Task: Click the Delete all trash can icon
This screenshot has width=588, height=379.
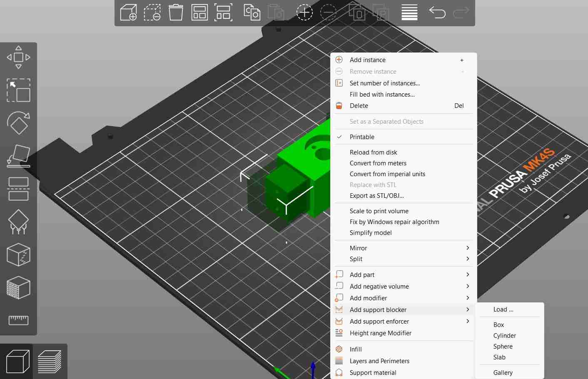Action: (x=176, y=12)
